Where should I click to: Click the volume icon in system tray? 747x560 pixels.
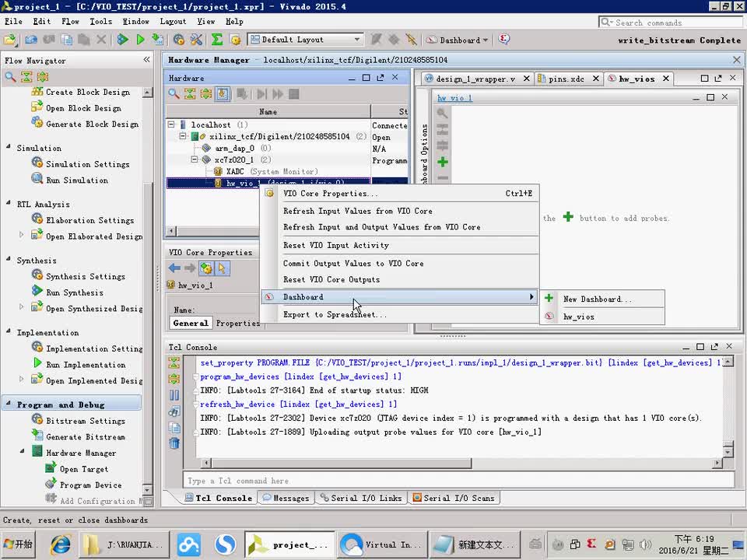point(646,544)
